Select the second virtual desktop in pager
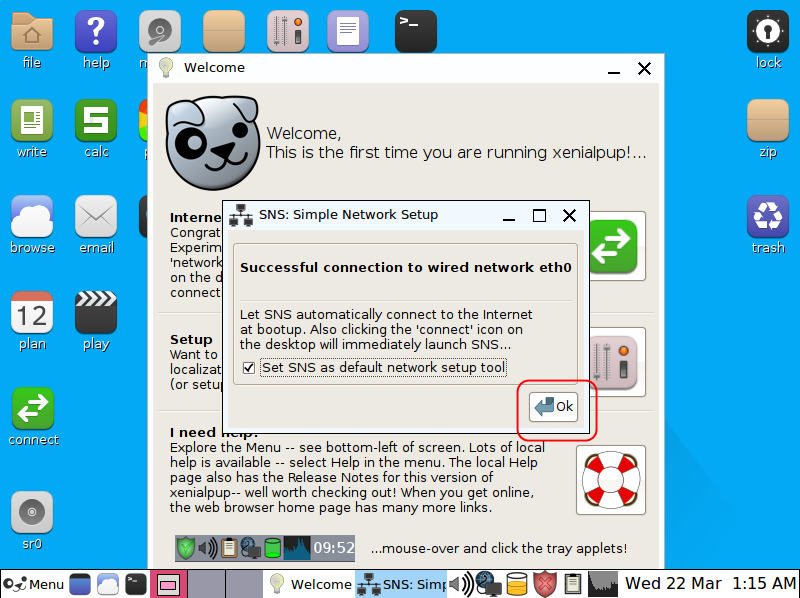The width and height of the screenshot is (800, 598). pyautogui.click(x=206, y=584)
